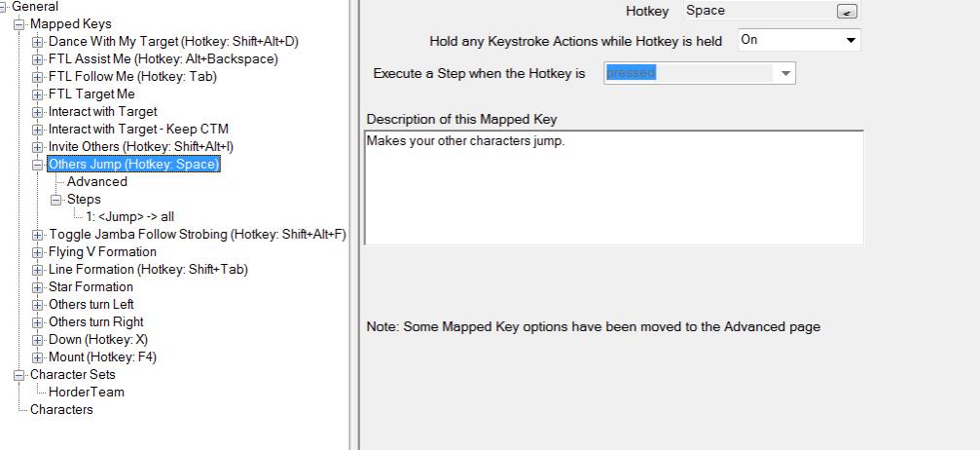Collapse the Mapped Keys tree branch
The image size is (980, 450).
[19, 24]
